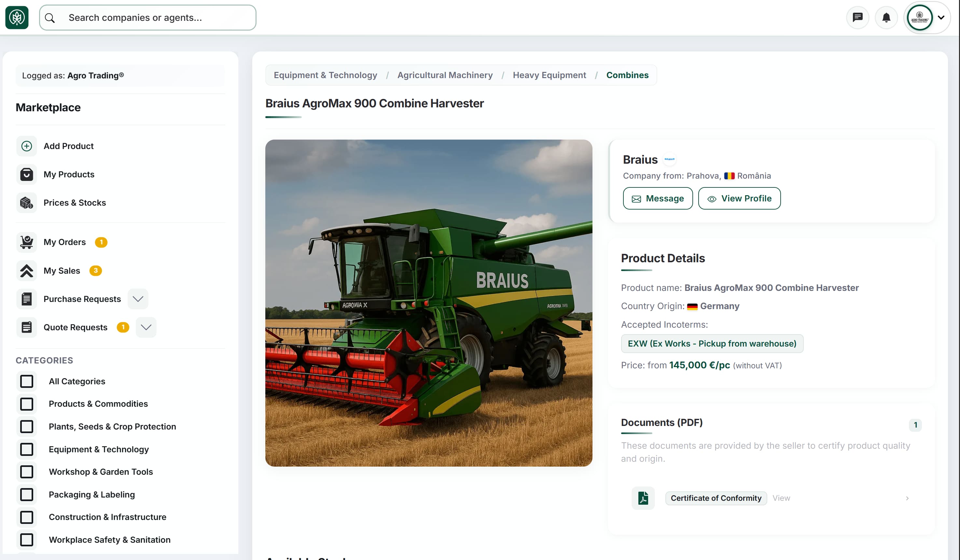Send a Message to Braius
The image size is (960, 560).
658,198
